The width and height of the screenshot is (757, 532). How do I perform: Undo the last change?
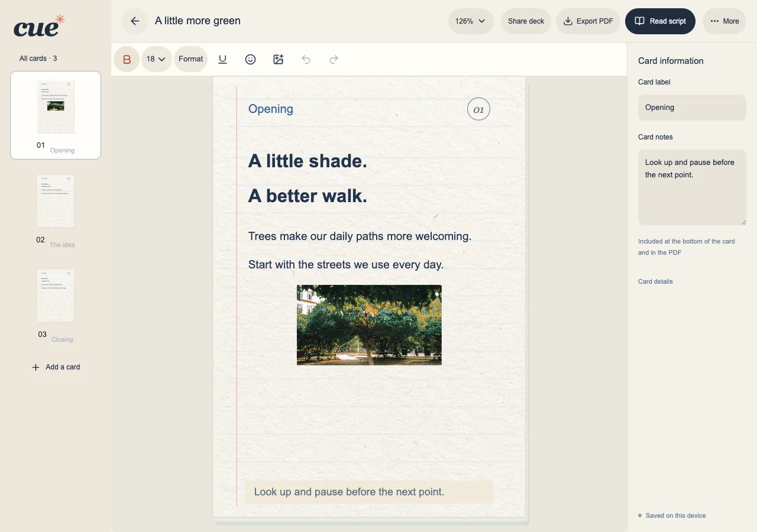[306, 59]
